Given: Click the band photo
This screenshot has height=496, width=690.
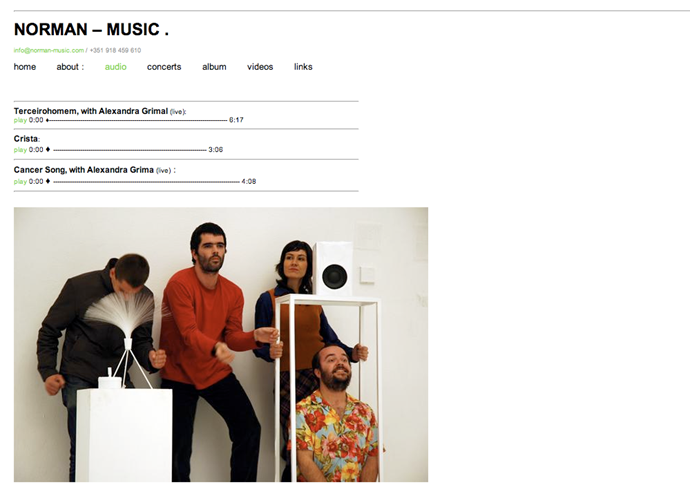Looking at the screenshot, I should (221, 345).
